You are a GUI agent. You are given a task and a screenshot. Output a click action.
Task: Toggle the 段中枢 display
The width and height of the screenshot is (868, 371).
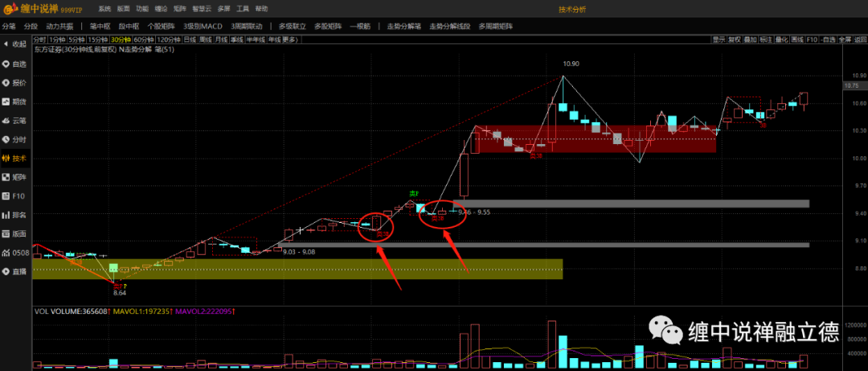click(129, 26)
